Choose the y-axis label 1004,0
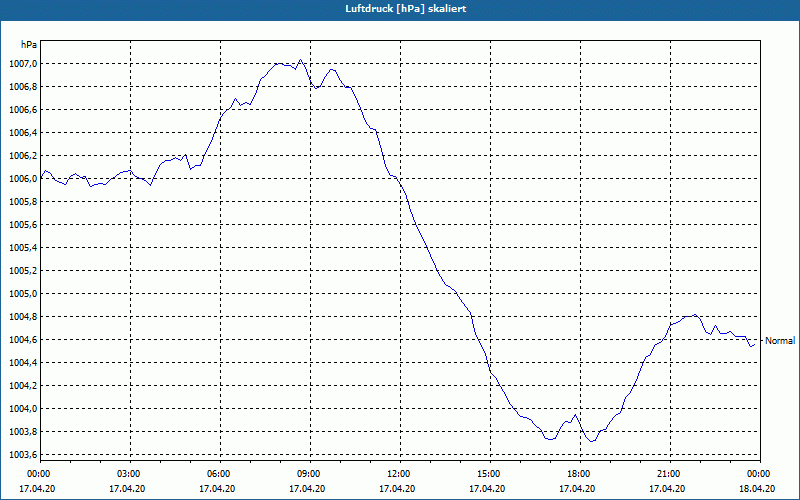This screenshot has width=800, height=500. [23, 409]
